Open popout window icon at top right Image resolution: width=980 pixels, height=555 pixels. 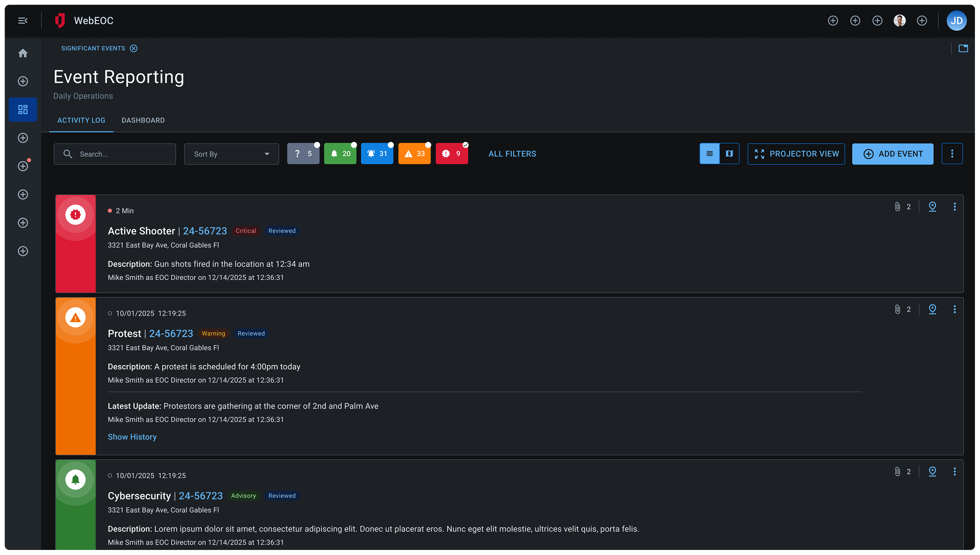[x=963, y=48]
